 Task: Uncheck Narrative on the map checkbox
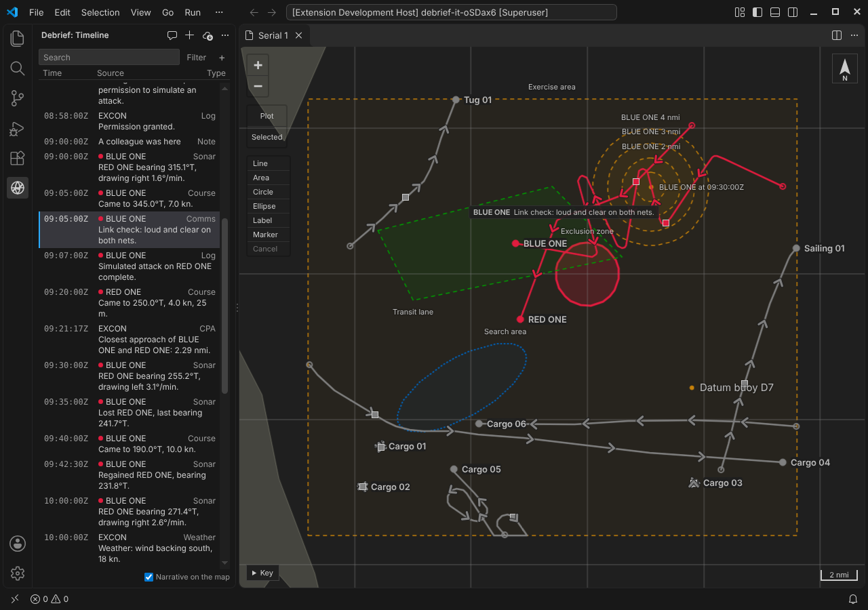pos(149,577)
